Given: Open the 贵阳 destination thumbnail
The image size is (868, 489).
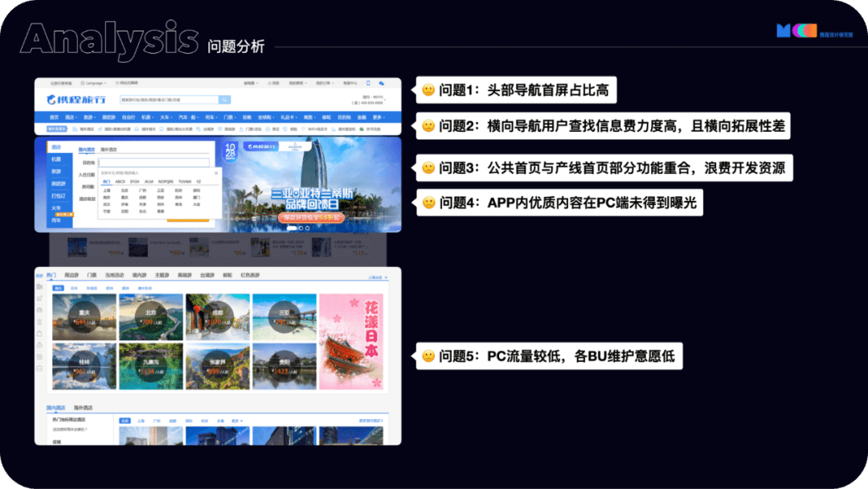Looking at the screenshot, I should tap(285, 366).
